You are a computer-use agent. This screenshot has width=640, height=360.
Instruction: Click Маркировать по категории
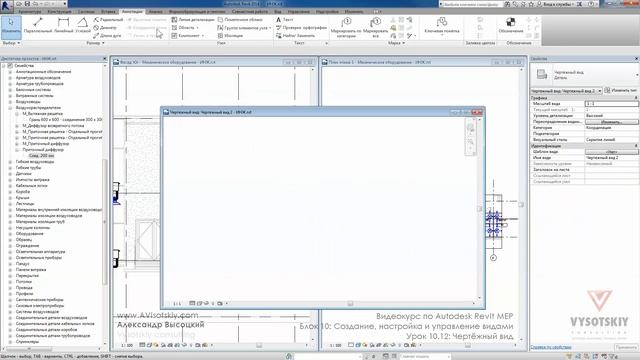click(x=346, y=27)
